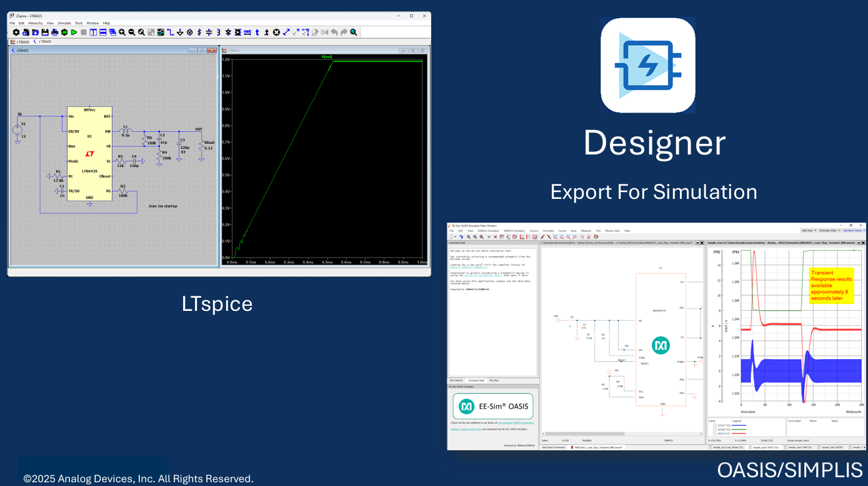Click LTspice Delete circled-X icon

[276, 32]
